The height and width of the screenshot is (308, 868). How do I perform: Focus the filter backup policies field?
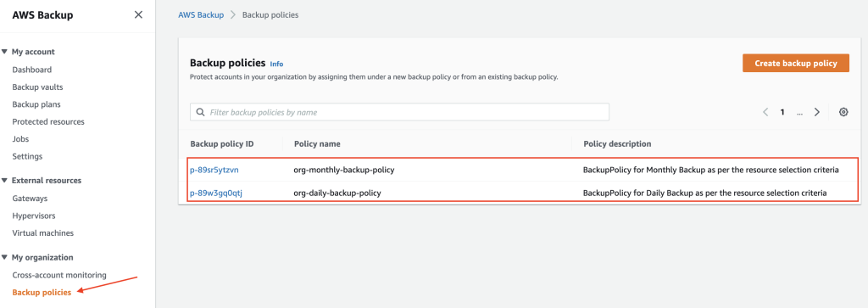[399, 112]
